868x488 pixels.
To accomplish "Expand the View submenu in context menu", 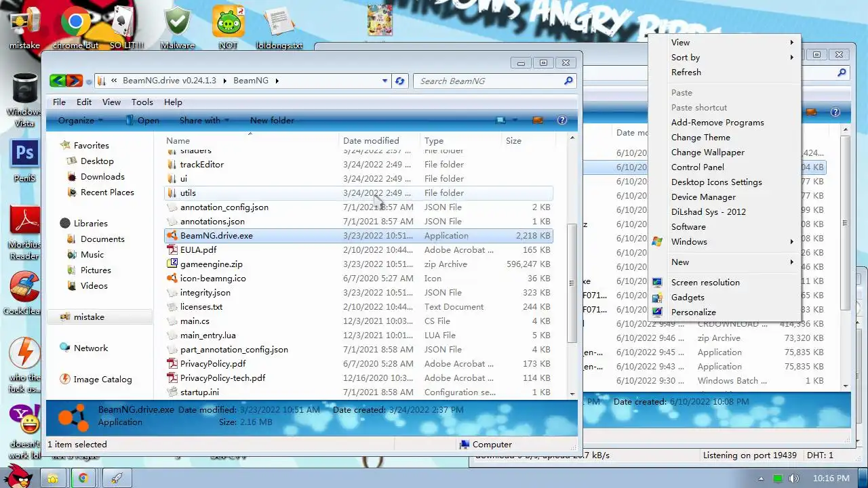I will (724, 42).
